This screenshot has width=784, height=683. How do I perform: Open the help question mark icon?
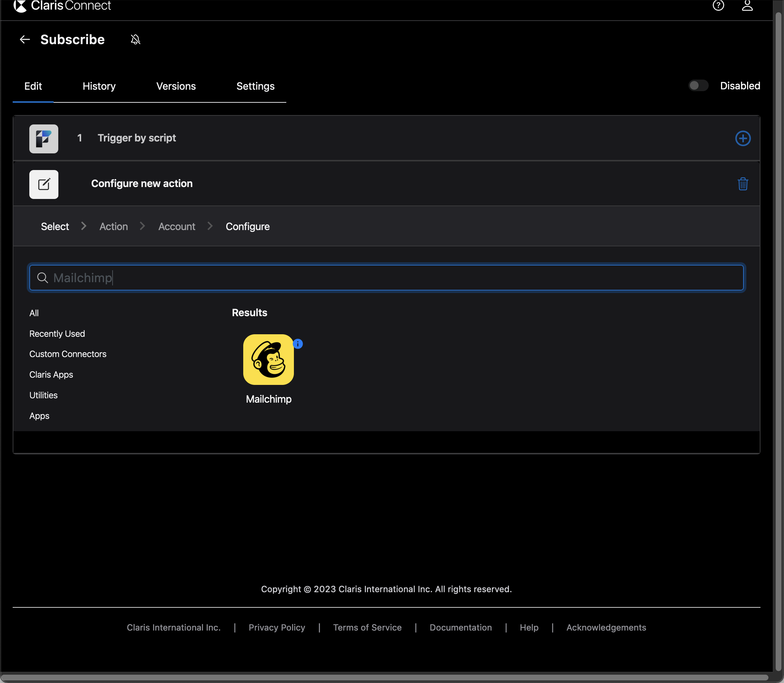718,6
